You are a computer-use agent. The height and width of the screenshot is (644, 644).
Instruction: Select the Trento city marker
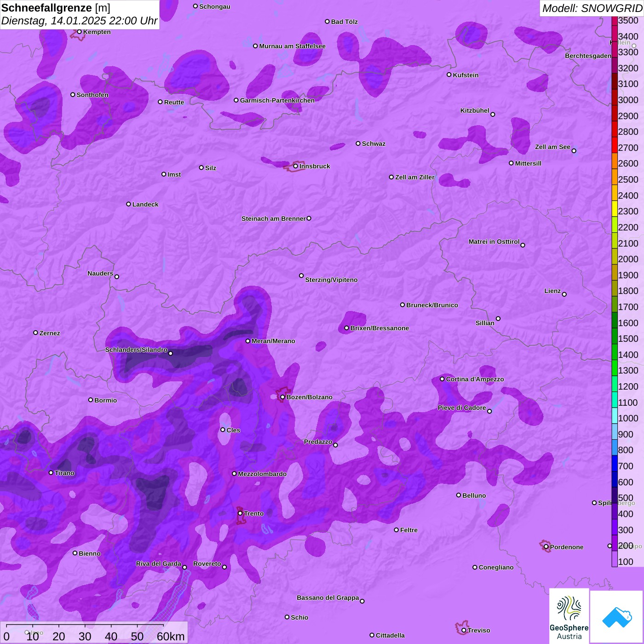coord(240,513)
